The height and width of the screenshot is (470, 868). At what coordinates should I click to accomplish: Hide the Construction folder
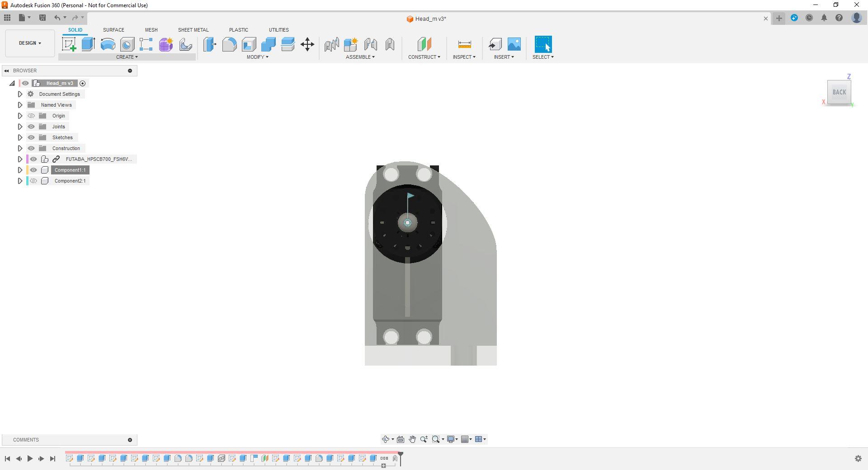click(31, 148)
